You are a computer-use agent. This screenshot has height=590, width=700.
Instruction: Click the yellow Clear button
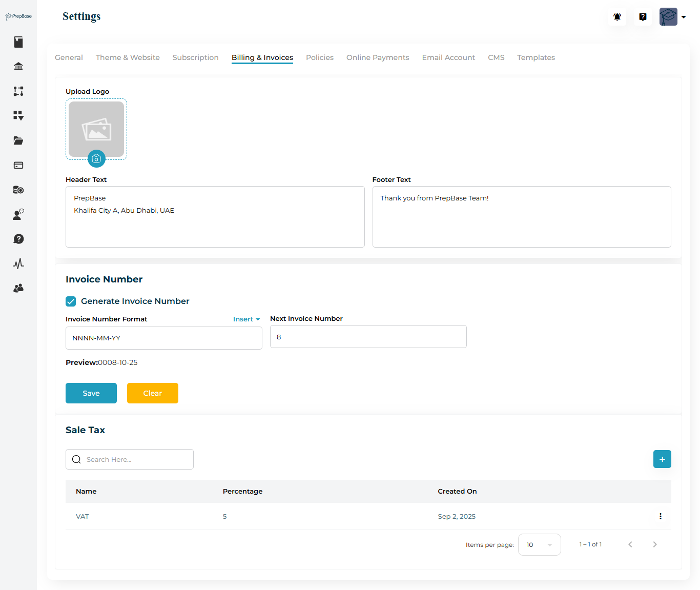153,393
